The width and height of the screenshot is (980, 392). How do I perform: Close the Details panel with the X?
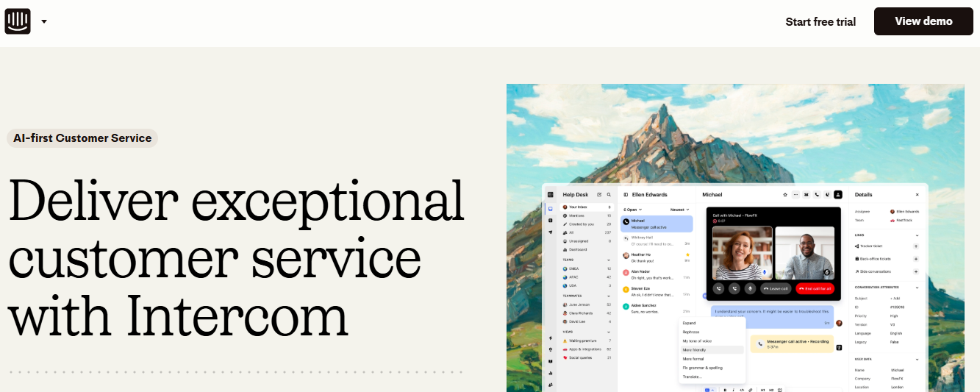(917, 194)
